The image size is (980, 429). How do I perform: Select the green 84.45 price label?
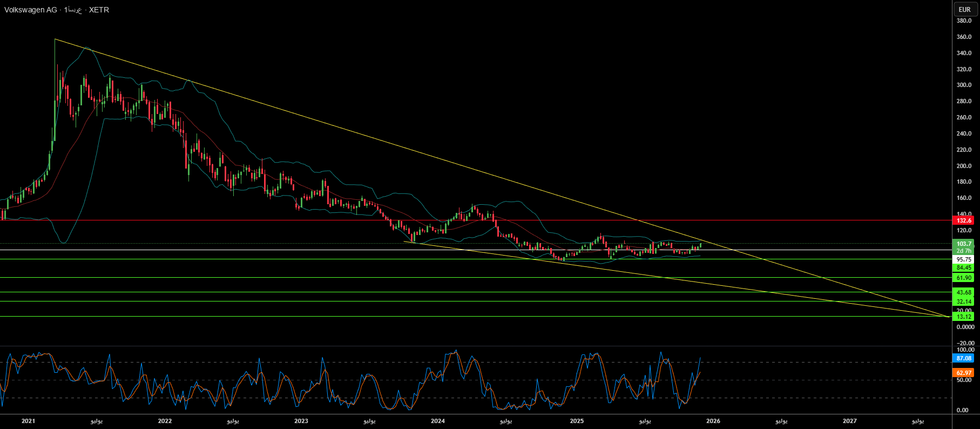[x=964, y=267]
